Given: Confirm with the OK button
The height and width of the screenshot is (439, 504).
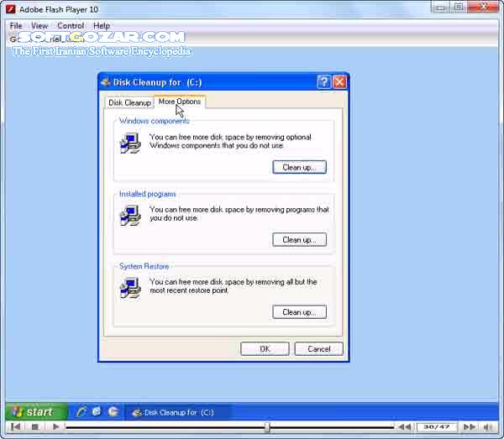Looking at the screenshot, I should tap(265, 349).
